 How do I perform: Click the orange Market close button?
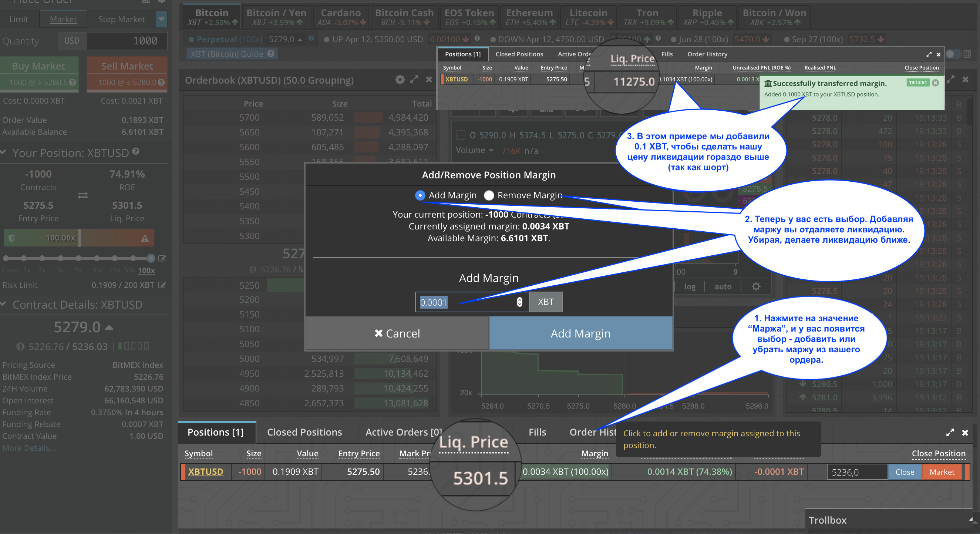(x=942, y=472)
